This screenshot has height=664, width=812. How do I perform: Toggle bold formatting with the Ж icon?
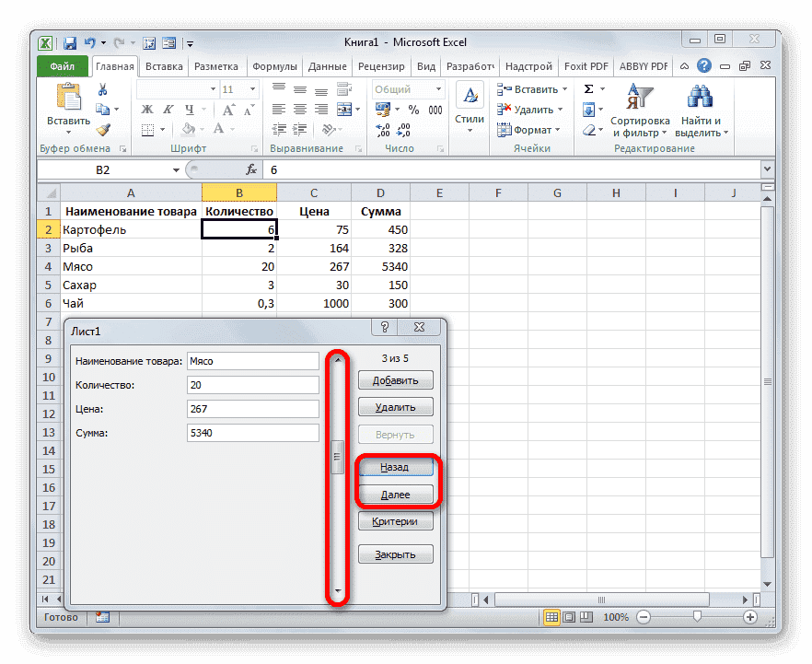click(x=145, y=108)
